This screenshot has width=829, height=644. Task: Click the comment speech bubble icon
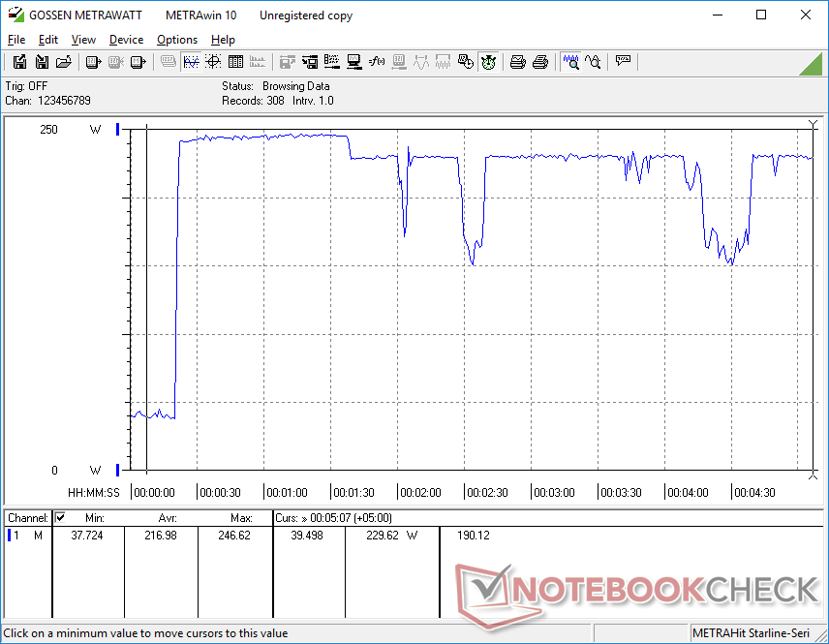tap(623, 62)
